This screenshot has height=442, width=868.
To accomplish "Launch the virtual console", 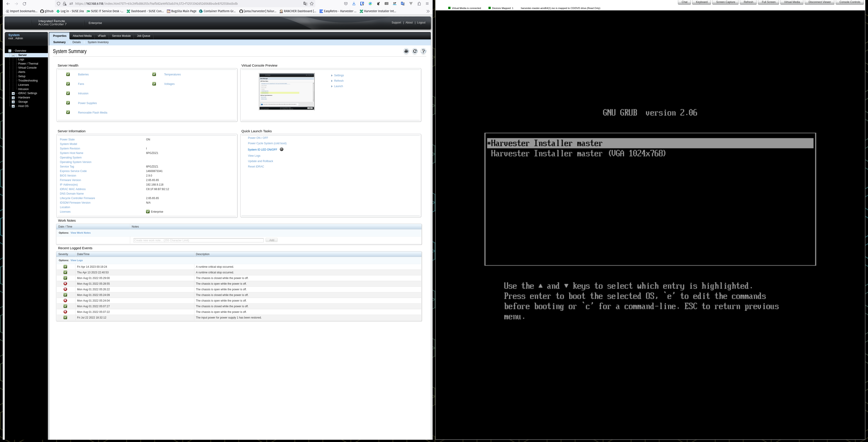I will point(338,86).
